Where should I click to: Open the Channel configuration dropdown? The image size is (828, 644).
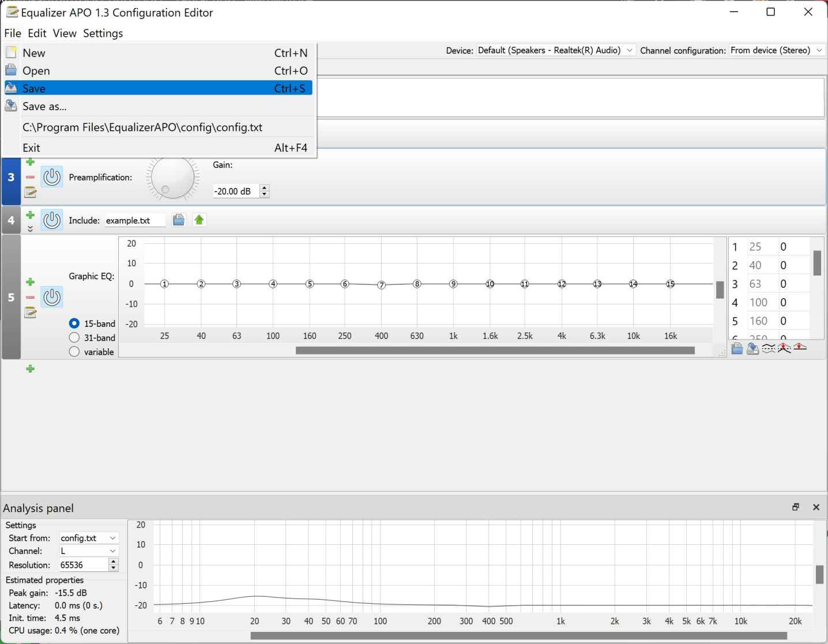819,50
